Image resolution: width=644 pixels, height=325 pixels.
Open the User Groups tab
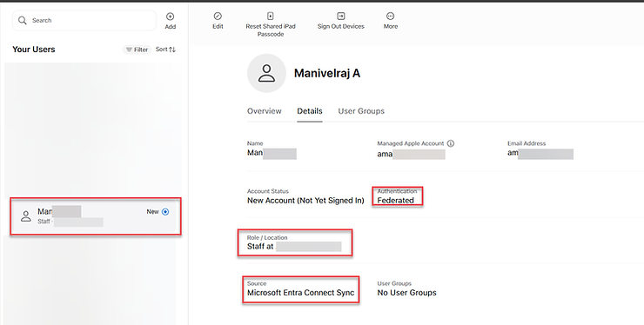[x=361, y=111]
